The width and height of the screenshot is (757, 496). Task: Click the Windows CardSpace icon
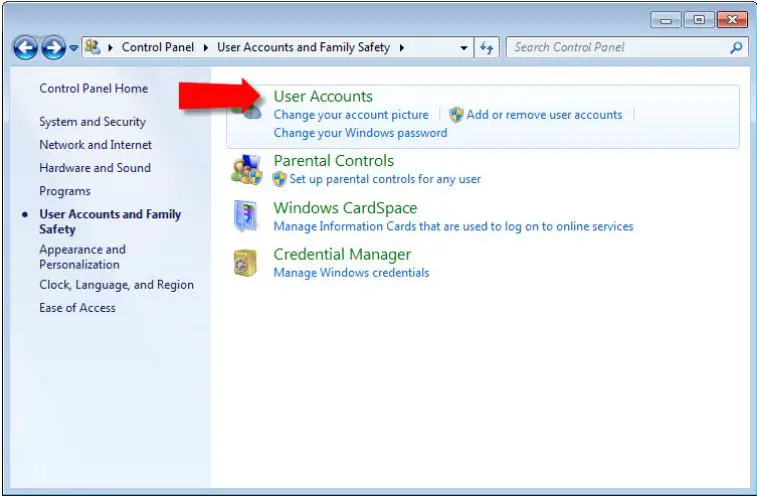(x=246, y=216)
